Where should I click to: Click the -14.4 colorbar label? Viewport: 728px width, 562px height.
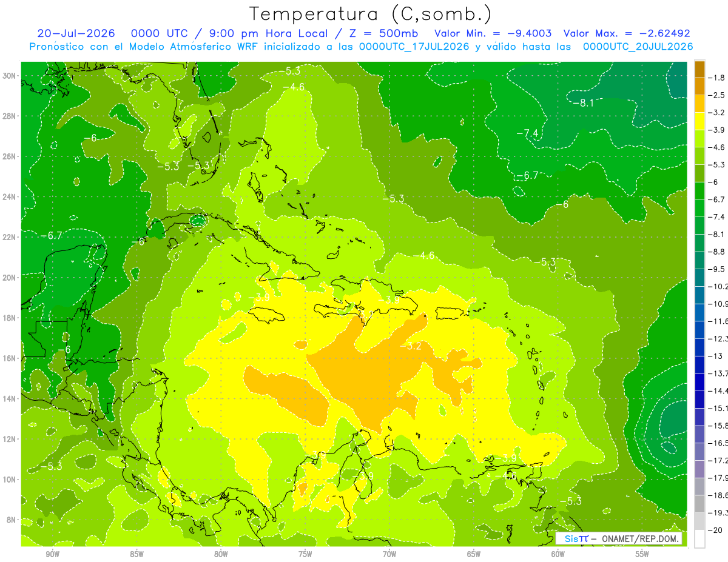(x=718, y=391)
